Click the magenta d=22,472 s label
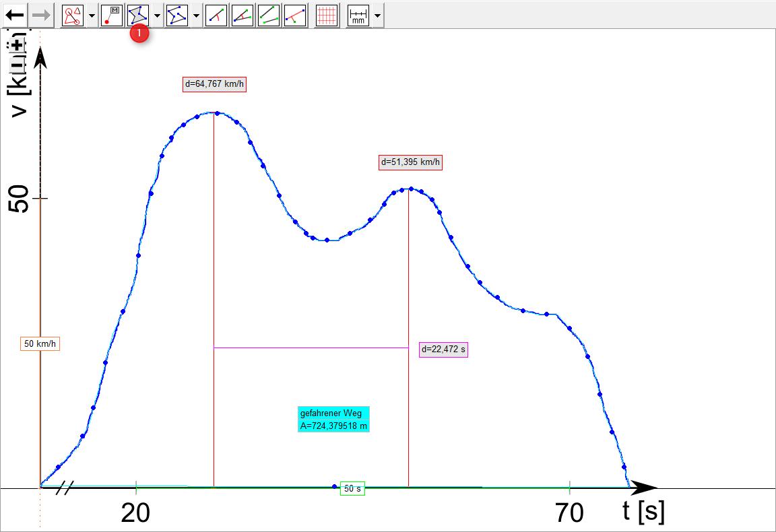The width and height of the screenshot is (776, 532). (443, 350)
